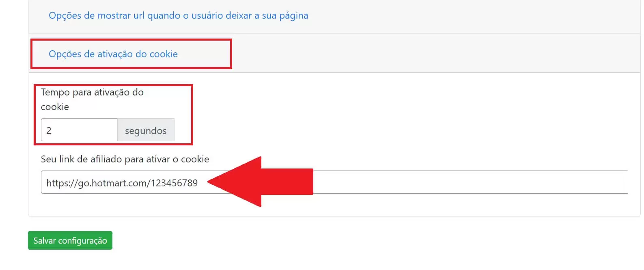Click the red arrow's rectangular tail

pos(287,182)
